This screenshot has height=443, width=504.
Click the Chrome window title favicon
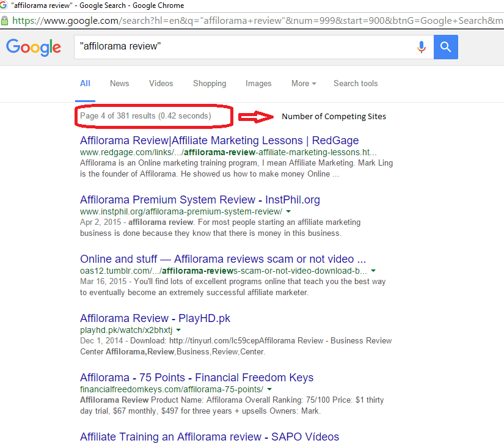[x=3, y=5]
